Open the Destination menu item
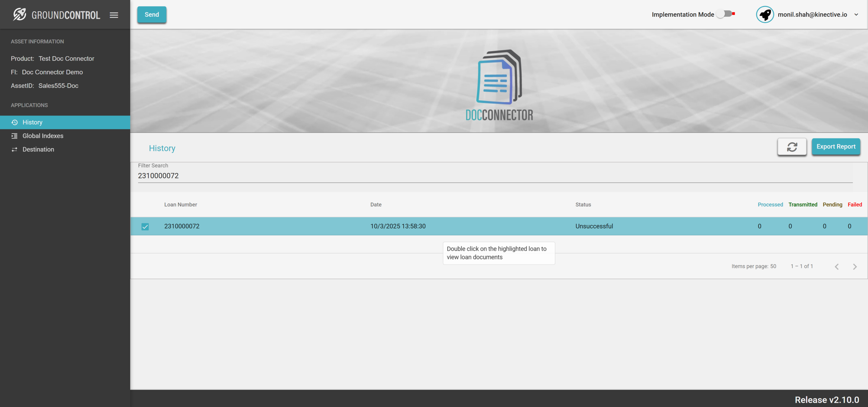 coord(38,149)
